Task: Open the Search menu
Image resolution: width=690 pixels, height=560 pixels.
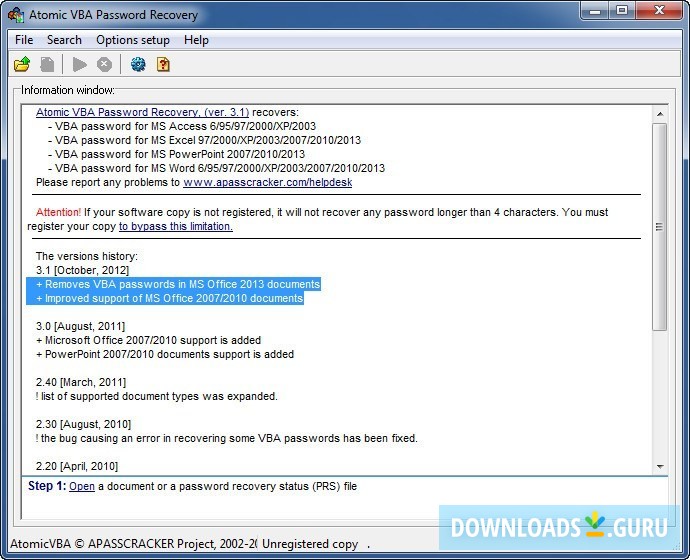Action: point(64,40)
